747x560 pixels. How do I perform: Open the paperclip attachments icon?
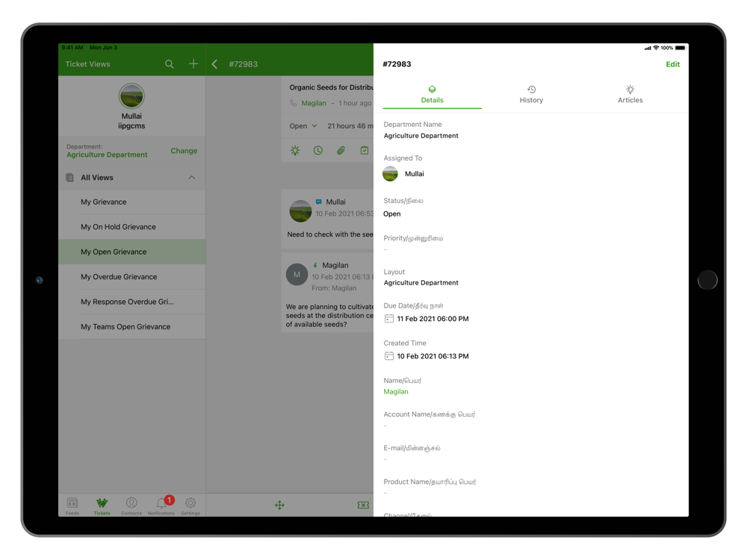pos(341,151)
